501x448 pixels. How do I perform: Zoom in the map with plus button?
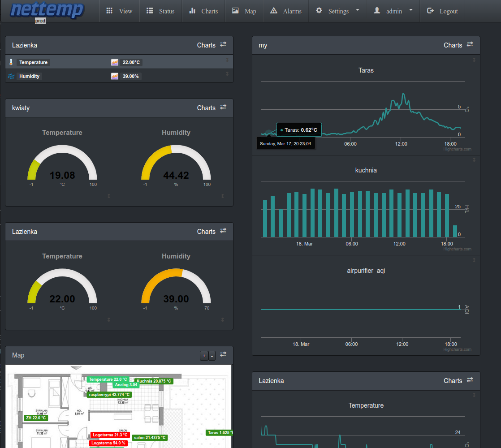pyautogui.click(x=204, y=356)
